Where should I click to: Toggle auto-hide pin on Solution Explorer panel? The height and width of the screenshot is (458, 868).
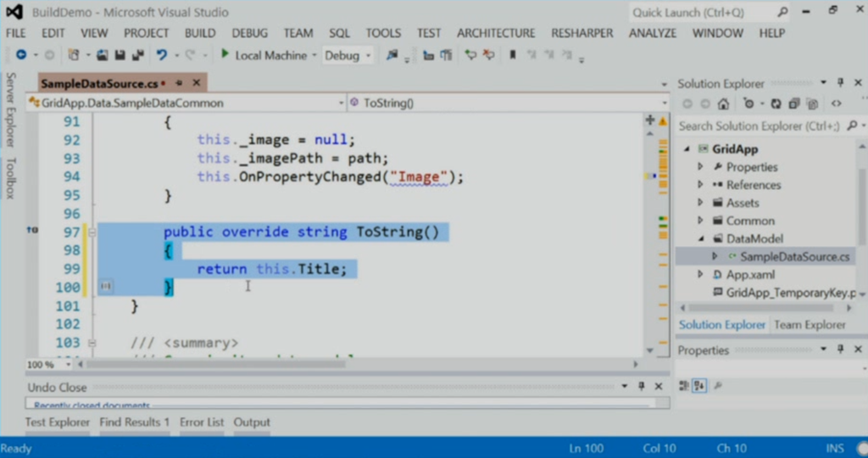tap(840, 82)
